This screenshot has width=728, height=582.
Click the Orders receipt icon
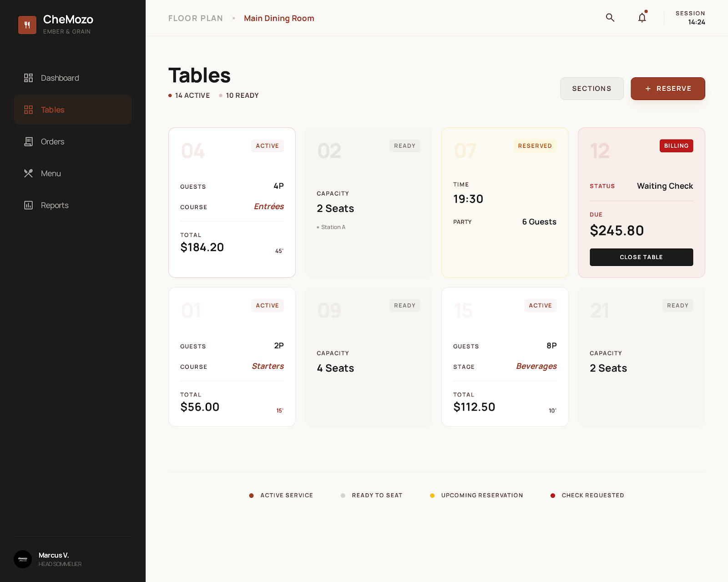click(x=28, y=141)
